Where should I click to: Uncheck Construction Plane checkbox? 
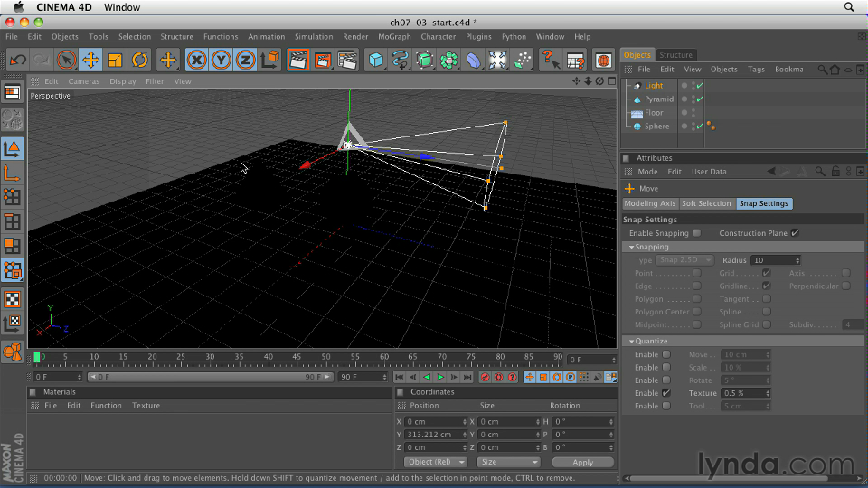coord(795,233)
